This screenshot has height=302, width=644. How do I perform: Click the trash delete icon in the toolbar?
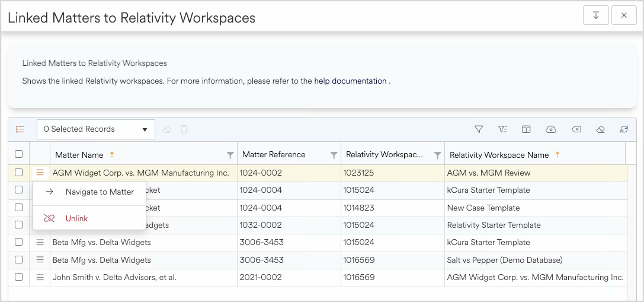(184, 129)
